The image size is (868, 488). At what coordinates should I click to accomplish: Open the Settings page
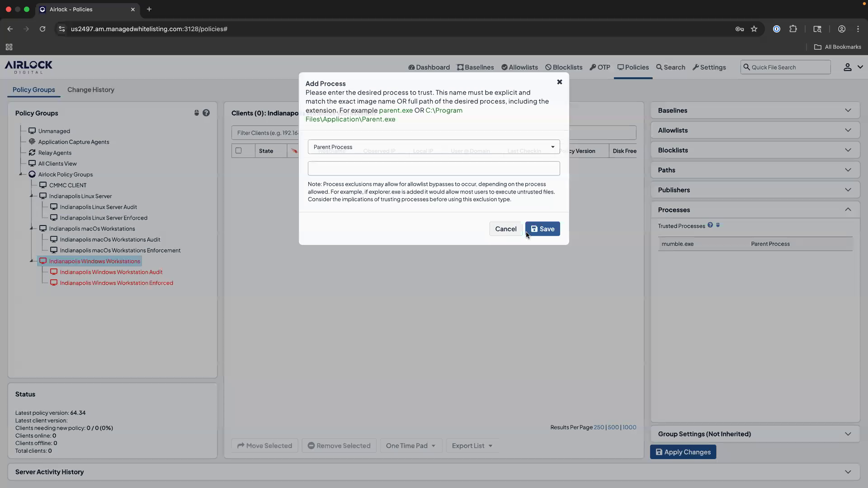click(709, 67)
